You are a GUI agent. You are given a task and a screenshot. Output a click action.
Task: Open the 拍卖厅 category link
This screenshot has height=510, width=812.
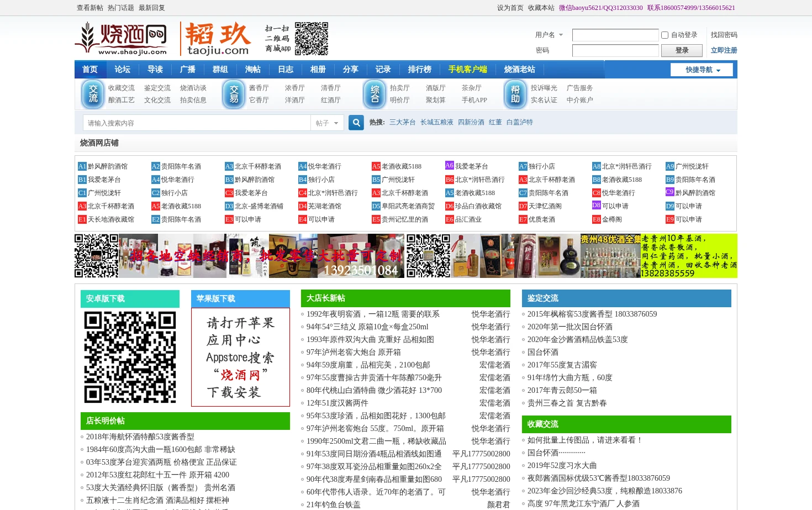[400, 88]
